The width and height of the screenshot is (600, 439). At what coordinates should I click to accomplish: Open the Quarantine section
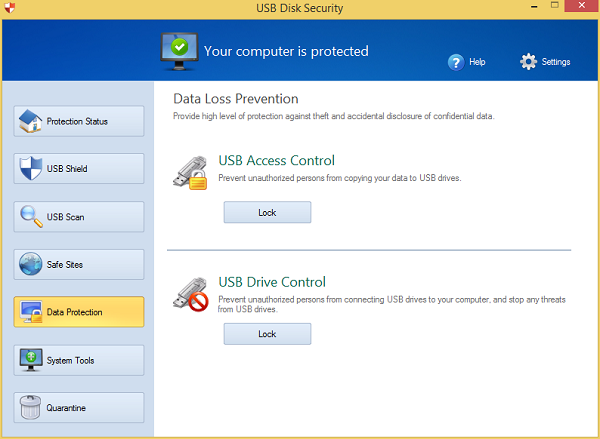click(x=79, y=408)
